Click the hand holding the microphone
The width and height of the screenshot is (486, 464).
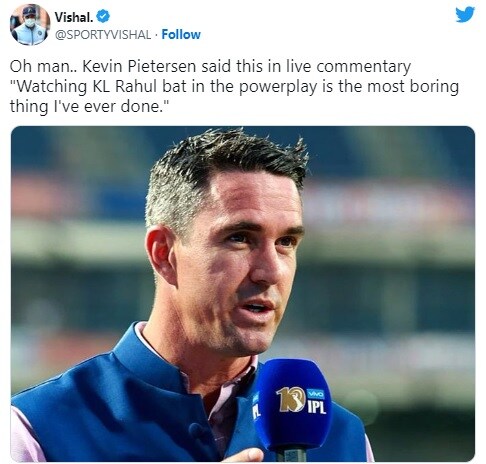pyautogui.click(x=247, y=455)
